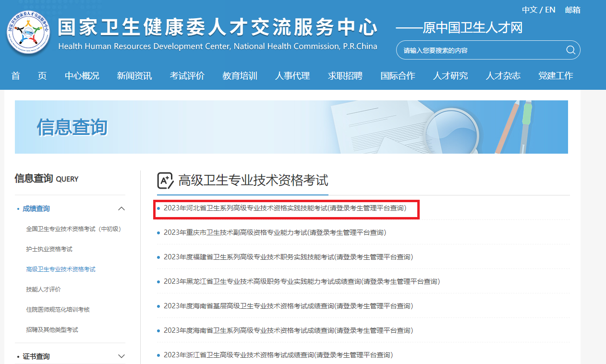Collapse the 成绩查询 sidebar section
The image size is (606, 364).
point(121,208)
